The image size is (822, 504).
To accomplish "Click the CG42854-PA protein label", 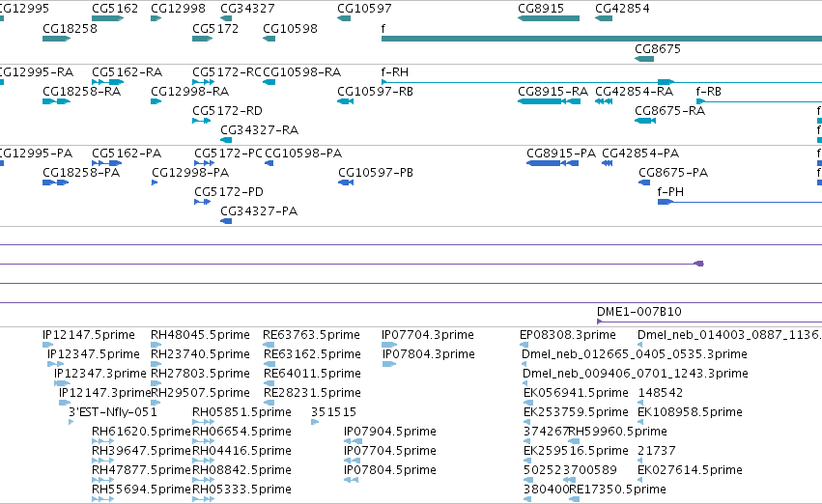I will [x=640, y=153].
